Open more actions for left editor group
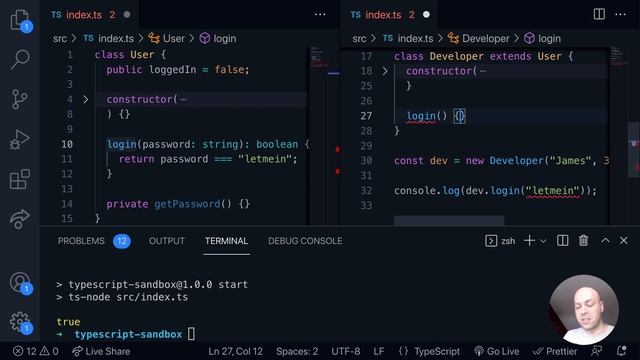 point(320,15)
